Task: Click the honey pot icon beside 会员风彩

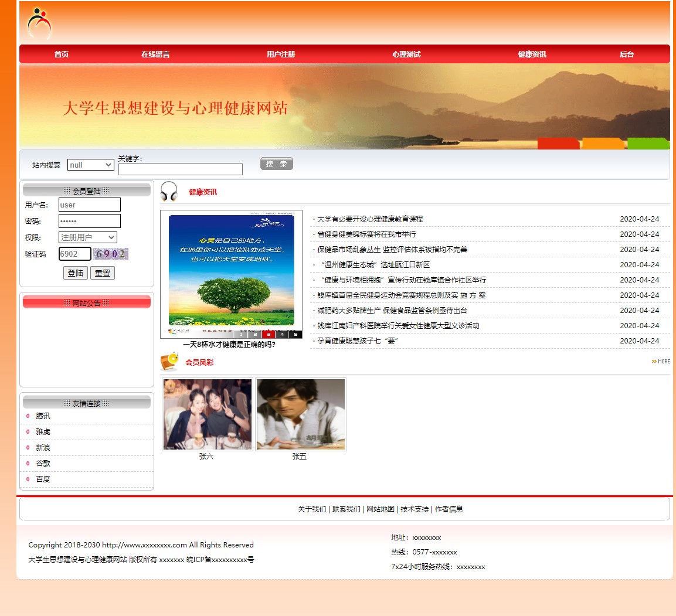Action: pyautogui.click(x=168, y=362)
